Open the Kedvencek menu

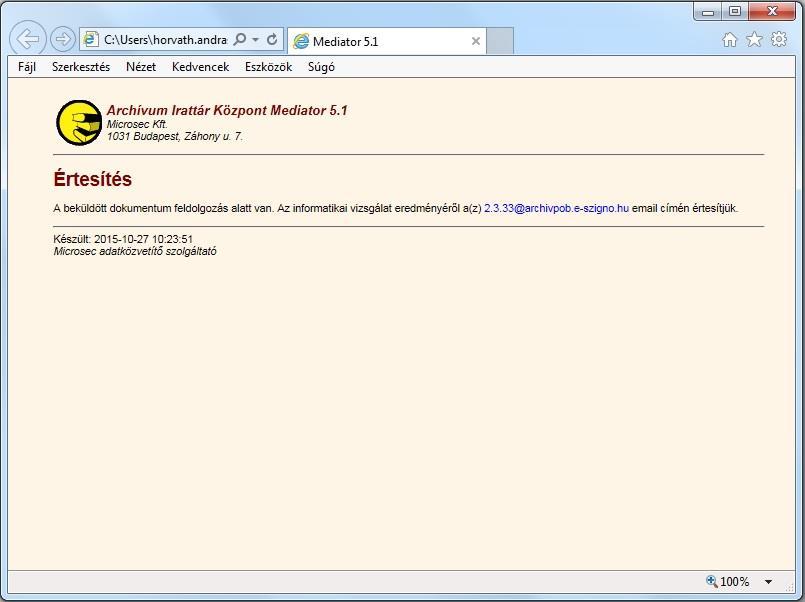coord(200,67)
